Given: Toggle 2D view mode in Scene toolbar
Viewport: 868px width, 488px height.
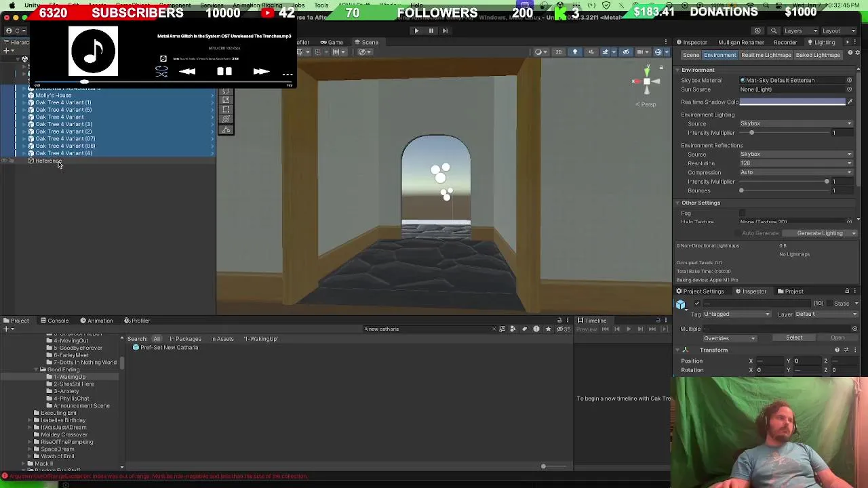Looking at the screenshot, I should (x=559, y=52).
